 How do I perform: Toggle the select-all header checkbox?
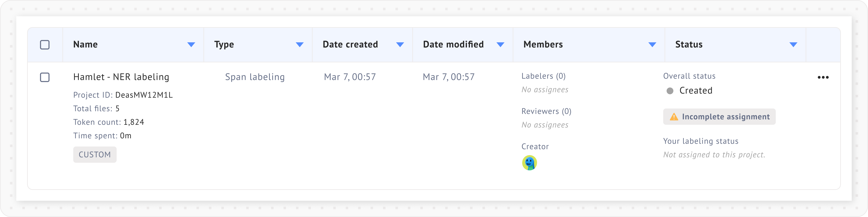45,45
